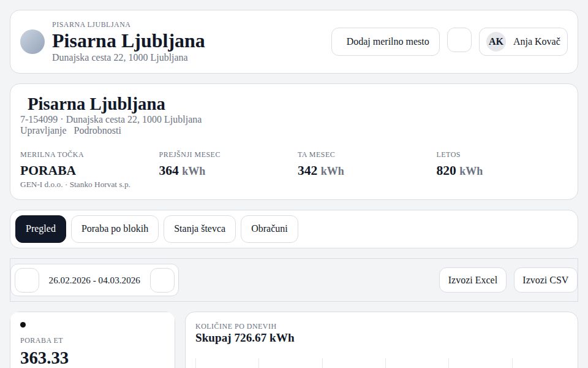Open the notification icon beside the user menu
This screenshot has width=588, height=368.
coord(459,42)
